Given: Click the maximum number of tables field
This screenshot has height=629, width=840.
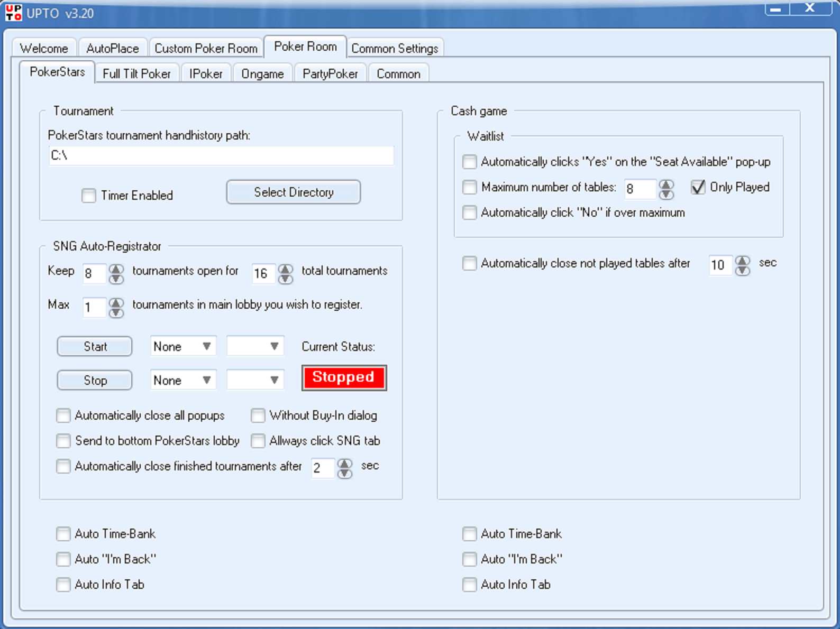Looking at the screenshot, I should click(x=640, y=189).
